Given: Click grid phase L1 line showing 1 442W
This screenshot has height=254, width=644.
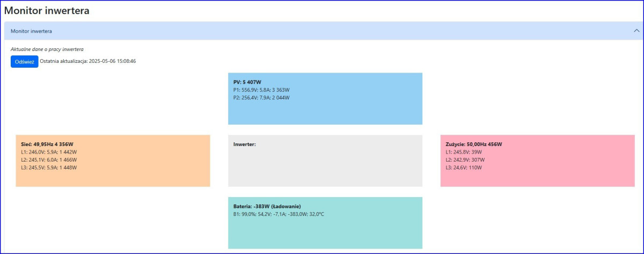Looking at the screenshot, I should 48,152.
